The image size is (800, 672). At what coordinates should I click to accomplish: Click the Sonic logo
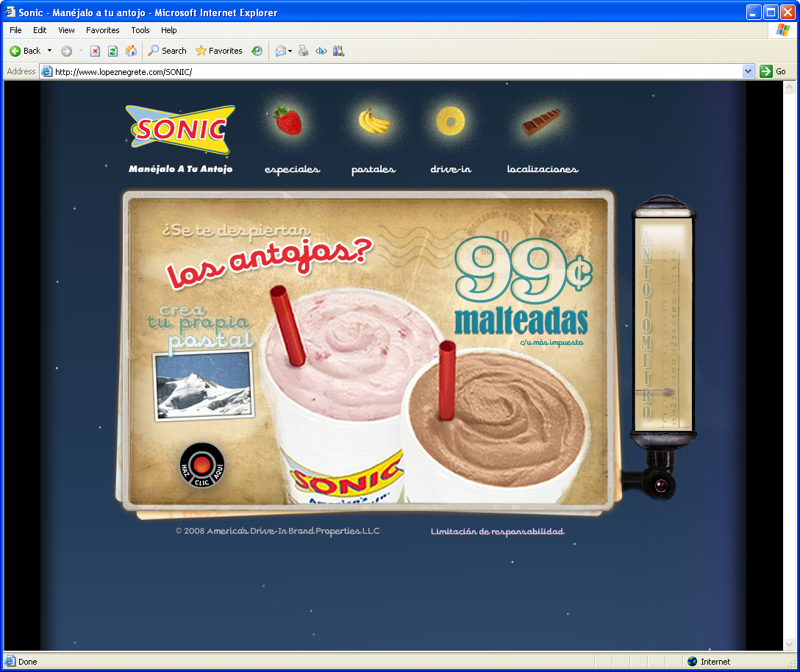tap(180, 130)
